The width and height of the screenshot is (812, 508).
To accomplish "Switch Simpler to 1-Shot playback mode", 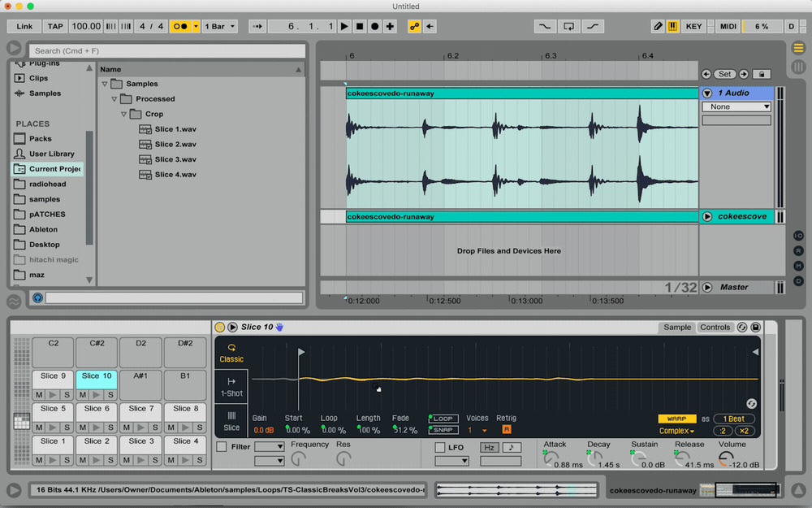I will 231,385.
